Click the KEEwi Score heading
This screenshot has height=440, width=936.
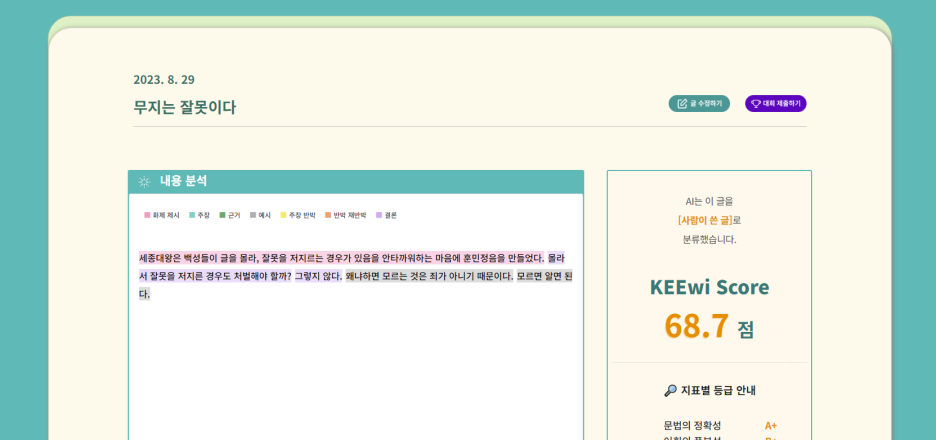coord(709,287)
